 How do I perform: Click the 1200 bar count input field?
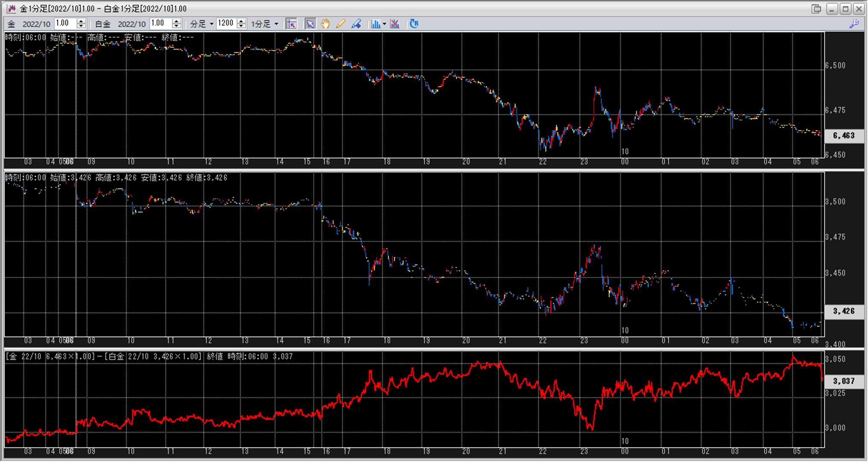coord(226,23)
